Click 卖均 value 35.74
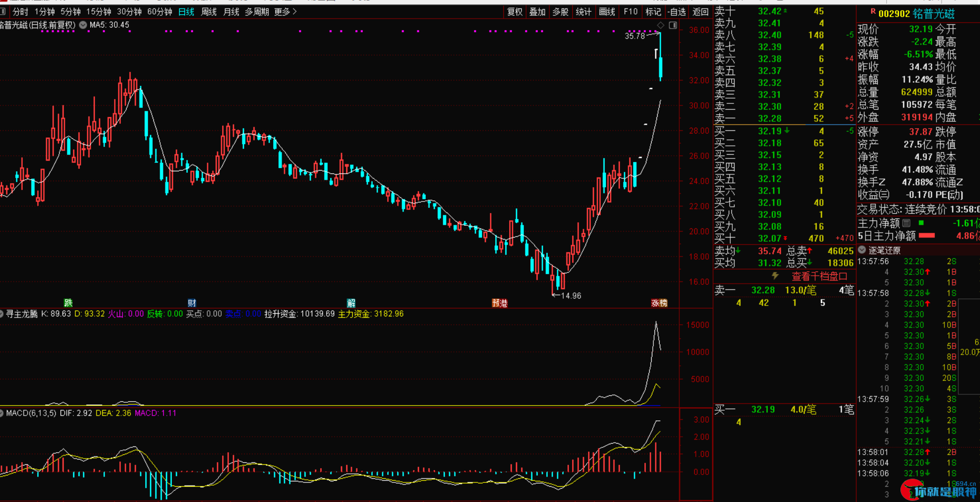 pos(769,251)
